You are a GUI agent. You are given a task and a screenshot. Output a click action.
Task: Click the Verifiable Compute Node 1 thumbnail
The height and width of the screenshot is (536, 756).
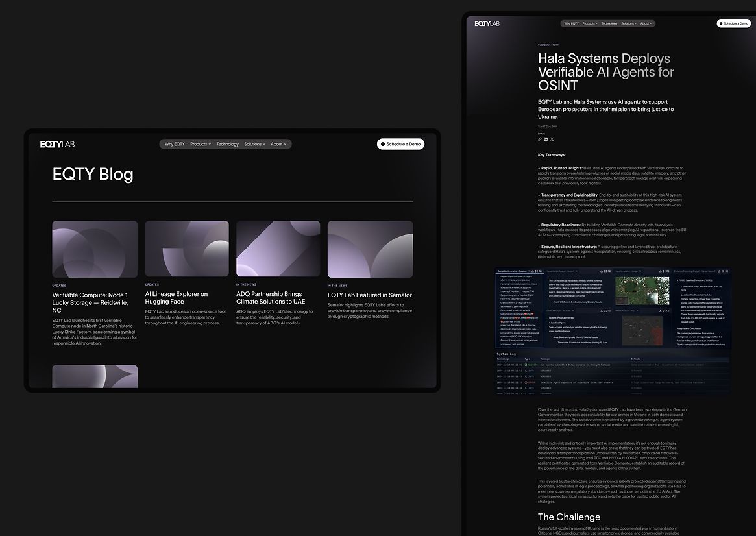click(95, 249)
